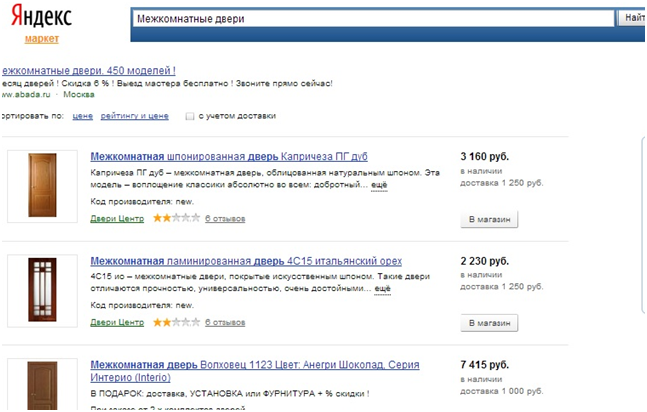Click the price 7 415 руб.
Viewport: 647px width, 412px height.
(x=484, y=365)
